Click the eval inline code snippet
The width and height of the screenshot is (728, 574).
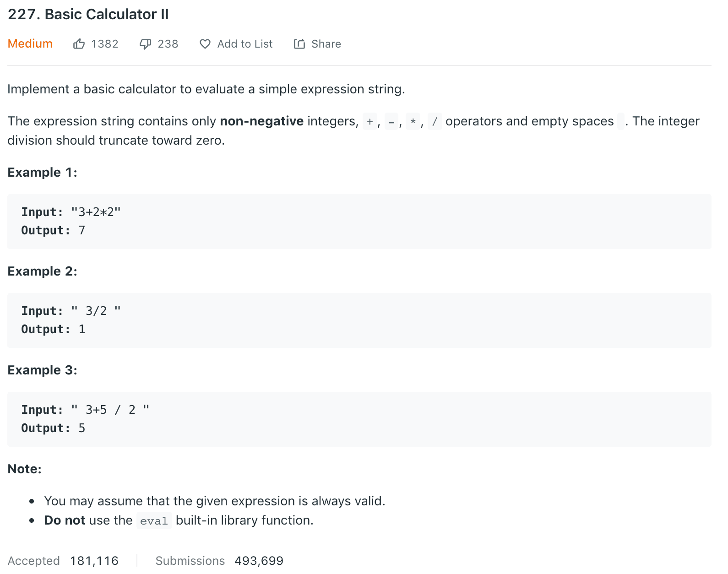click(x=154, y=520)
